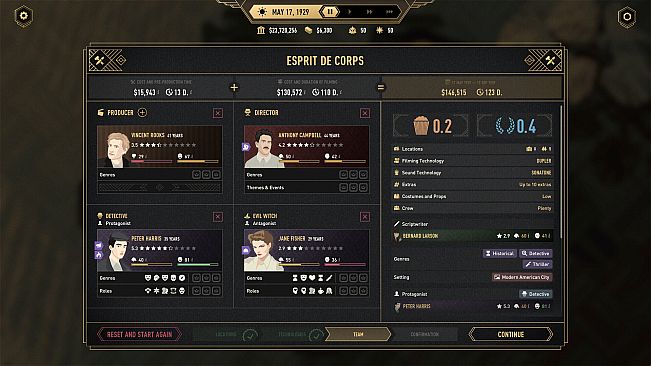Remove Jane Fisher from Evil Witch role
Screen dimensions: 651x366
point(365,217)
